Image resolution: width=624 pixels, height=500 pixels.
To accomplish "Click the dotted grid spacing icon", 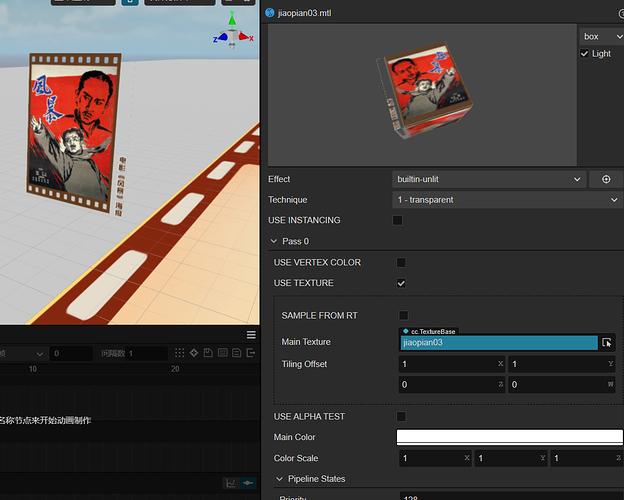I will coord(179,353).
